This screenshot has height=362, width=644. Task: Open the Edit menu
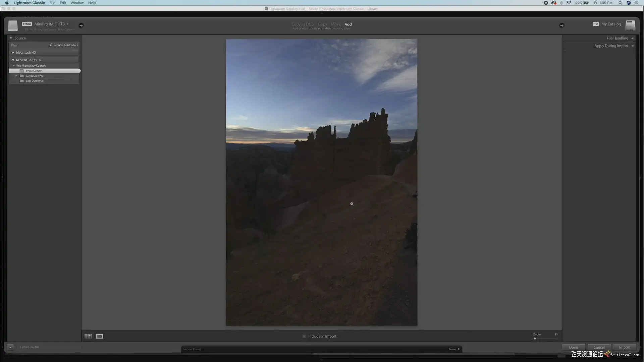coord(63,3)
